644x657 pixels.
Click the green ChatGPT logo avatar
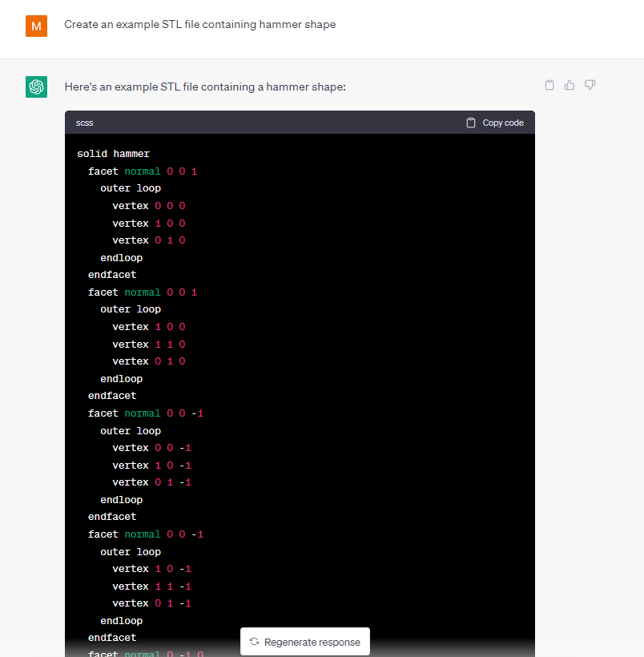36,87
